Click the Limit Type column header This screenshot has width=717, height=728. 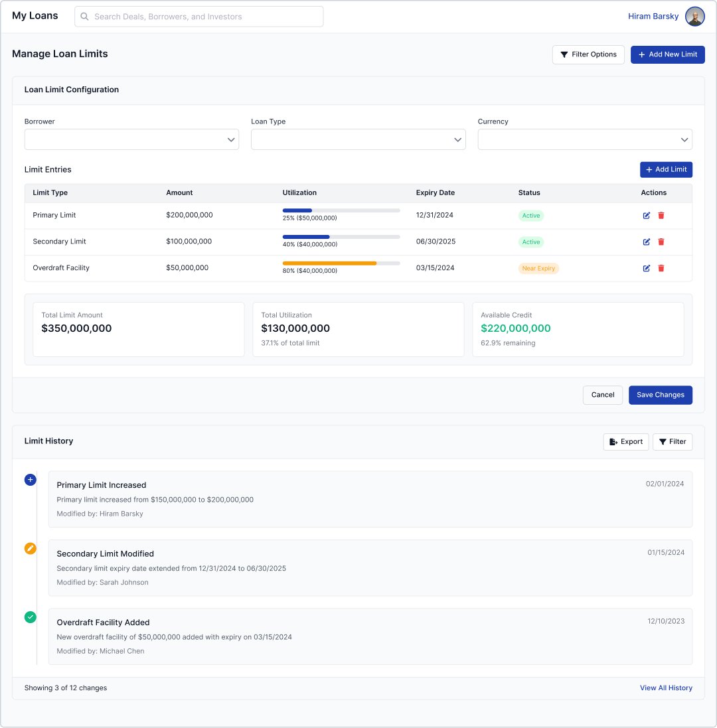[50, 192]
